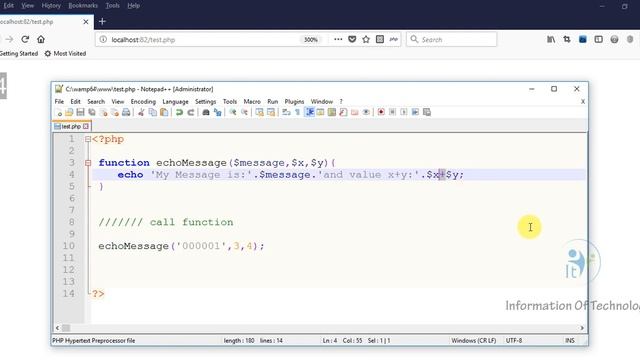Click the Replace toolbar icon
Viewport: 640px width, 360px height.
pyautogui.click(x=217, y=112)
